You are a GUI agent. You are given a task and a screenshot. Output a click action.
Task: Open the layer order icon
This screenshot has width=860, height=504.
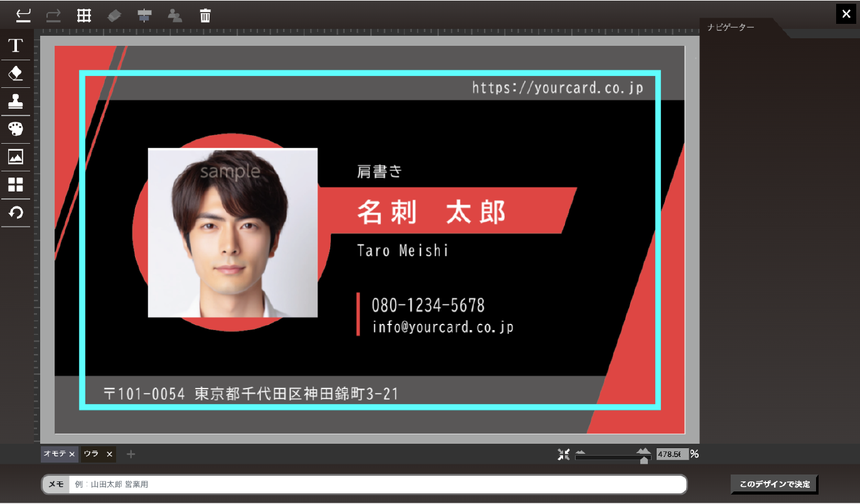coord(114,15)
